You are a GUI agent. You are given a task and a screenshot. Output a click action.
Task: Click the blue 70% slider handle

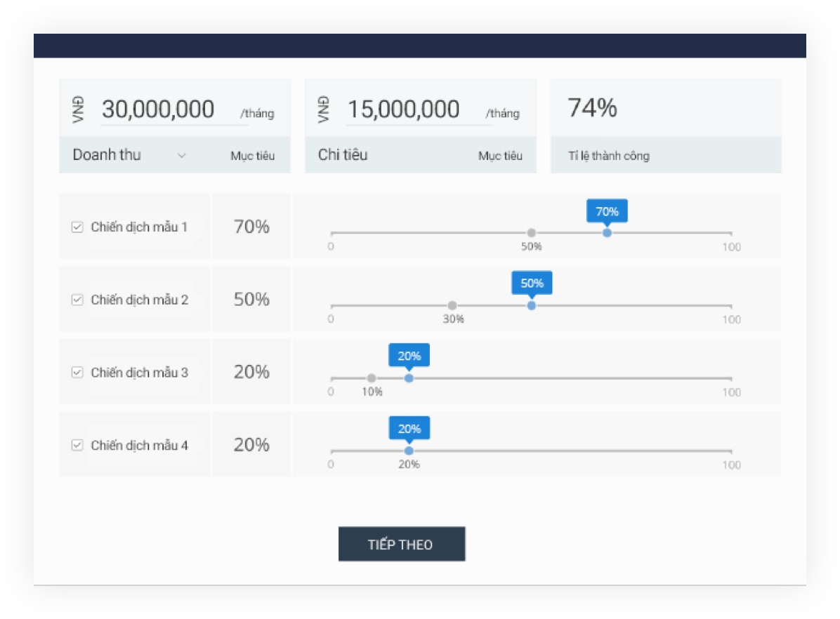607,233
